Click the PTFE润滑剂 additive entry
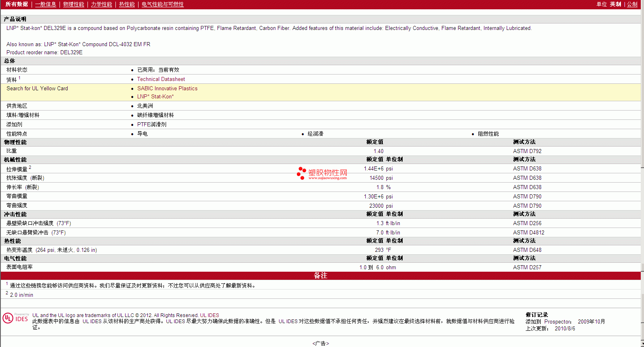The image size is (644, 347). click(151, 125)
